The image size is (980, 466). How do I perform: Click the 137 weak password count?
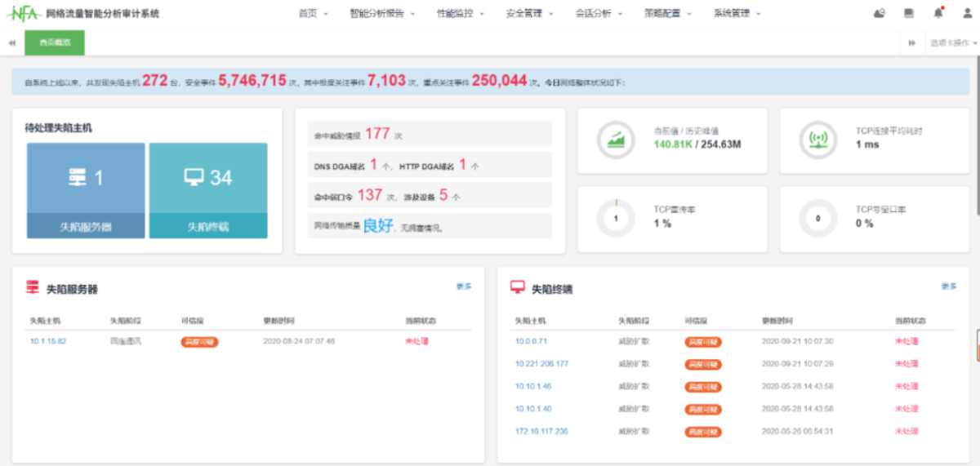pyautogui.click(x=370, y=195)
